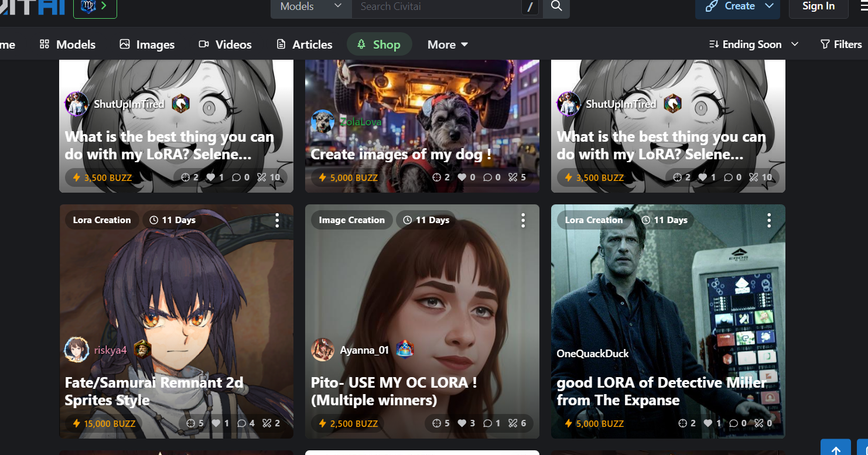Screen dimensions: 868x455
Task: Click the Image Creation tag on Pito card
Action: [x=351, y=220]
